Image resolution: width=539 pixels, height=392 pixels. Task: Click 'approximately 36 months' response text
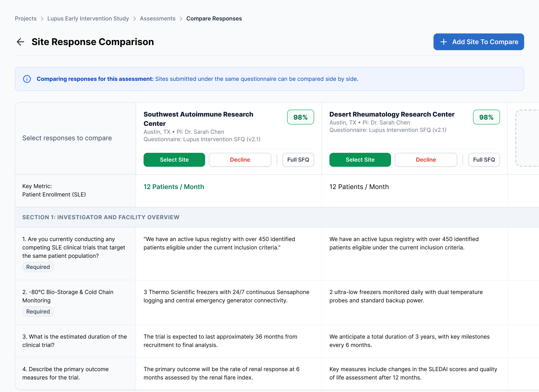point(220,341)
